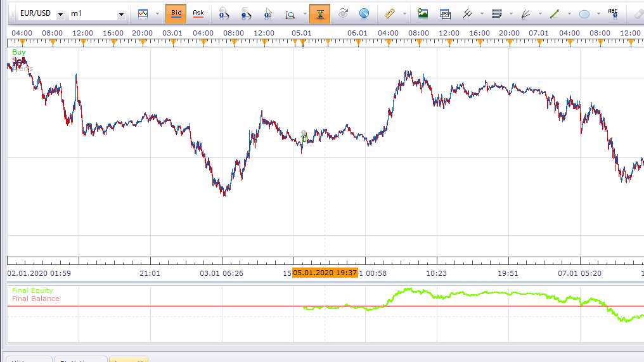Open the chart type selector icon
This screenshot has height=362, width=644.
tap(143, 14)
